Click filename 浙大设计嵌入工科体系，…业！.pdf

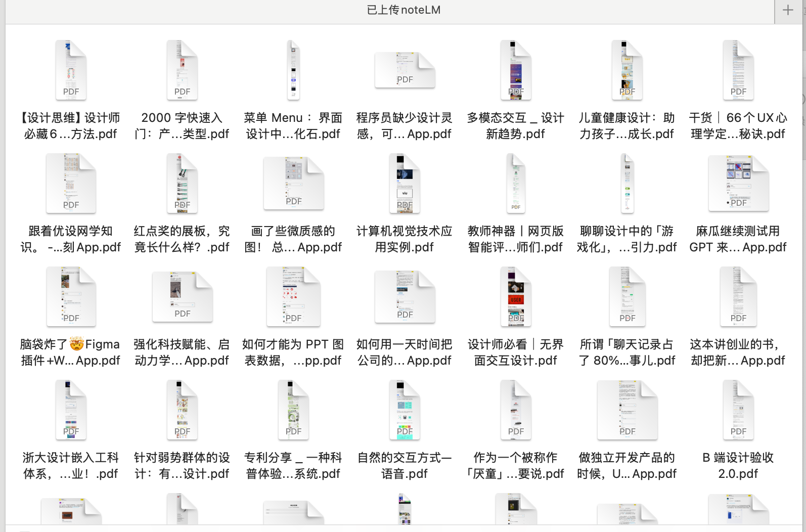[x=71, y=466]
